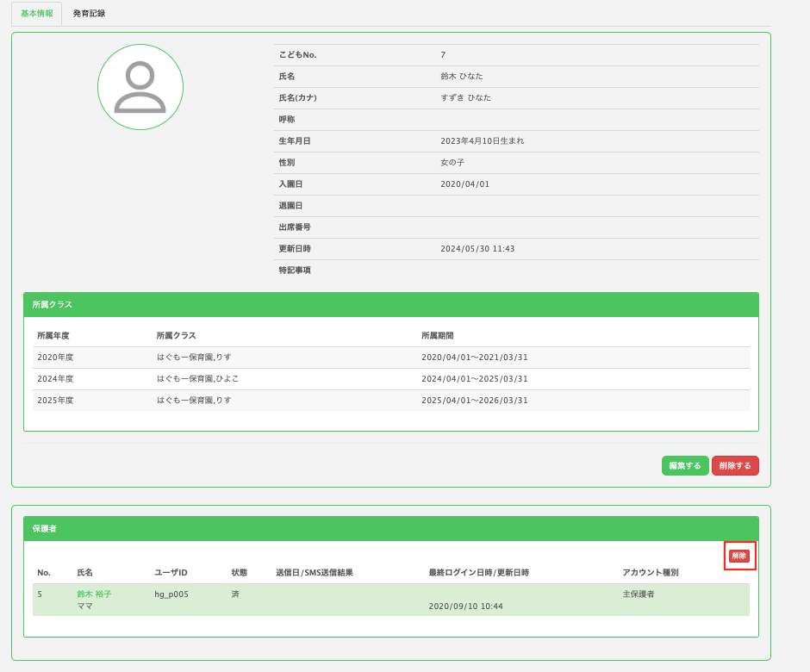The height and width of the screenshot is (672, 810).
Task: Click the こどもNo. label
Action: point(297,55)
